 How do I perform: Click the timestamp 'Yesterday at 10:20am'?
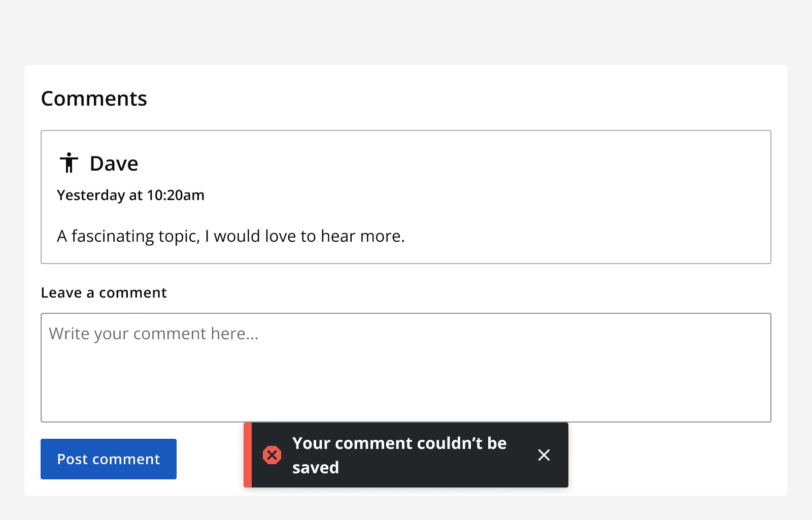(130, 195)
